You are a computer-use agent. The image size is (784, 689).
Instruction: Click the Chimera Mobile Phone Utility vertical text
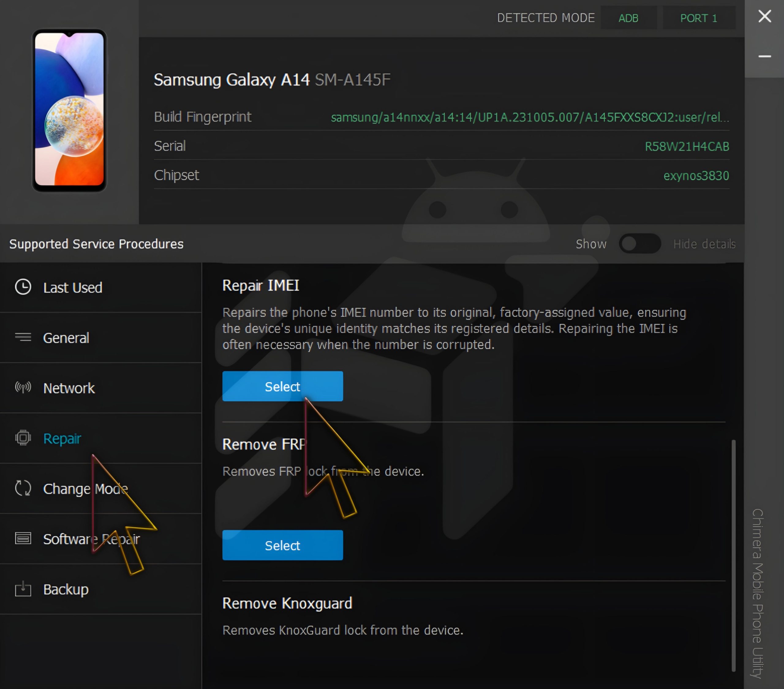pyautogui.click(x=758, y=593)
